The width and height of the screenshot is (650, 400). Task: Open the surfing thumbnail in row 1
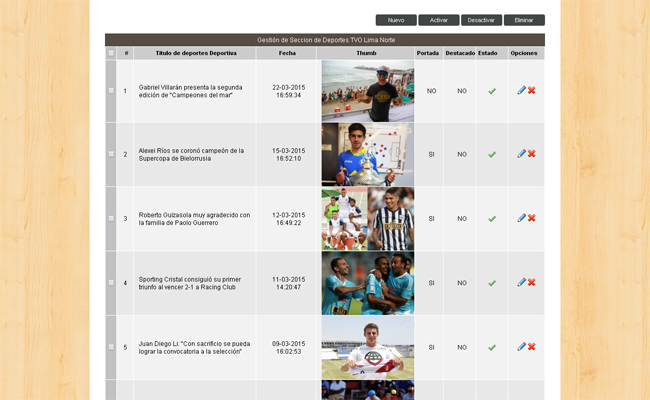tap(367, 91)
